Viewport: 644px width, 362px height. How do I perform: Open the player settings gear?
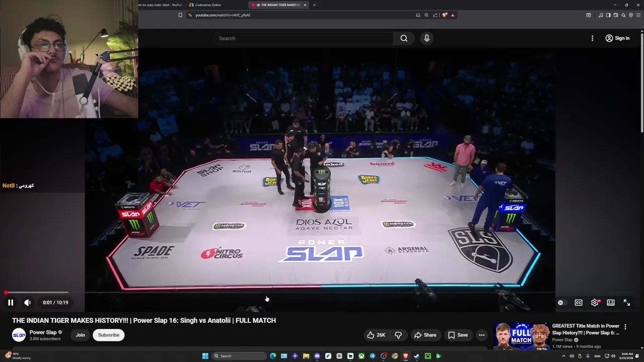point(595,303)
